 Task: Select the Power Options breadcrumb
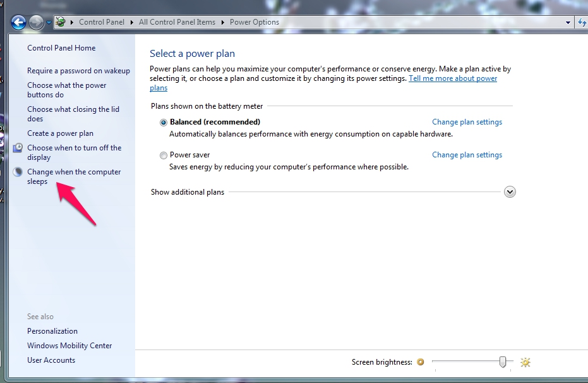click(x=255, y=22)
